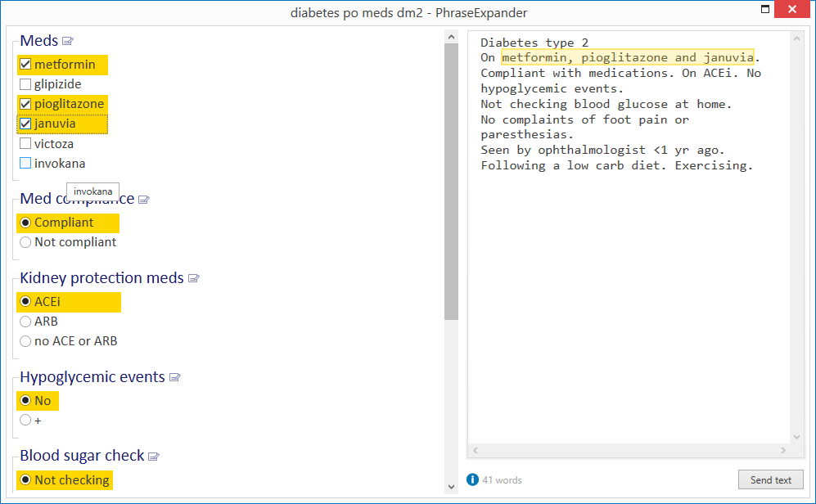Open the edit icon beside Med compliance
816x504 pixels.
(x=144, y=200)
